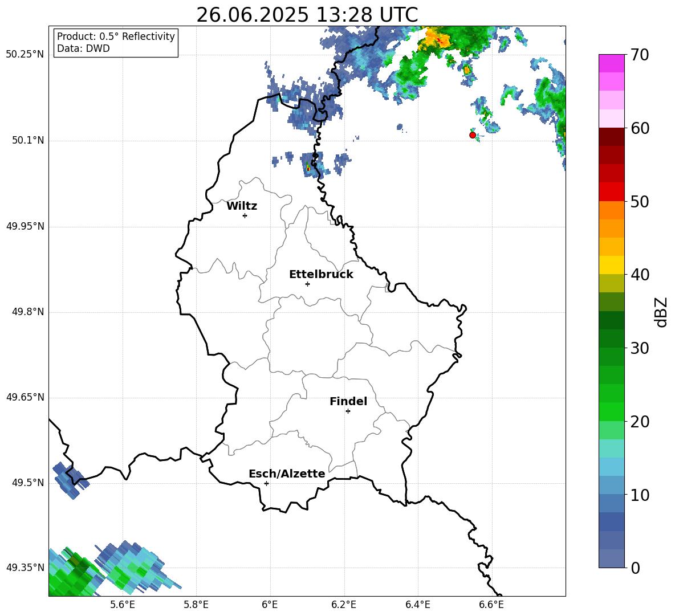Click the dark red colorbar segment below 60
This screenshot has width=675, height=616.
click(611, 137)
